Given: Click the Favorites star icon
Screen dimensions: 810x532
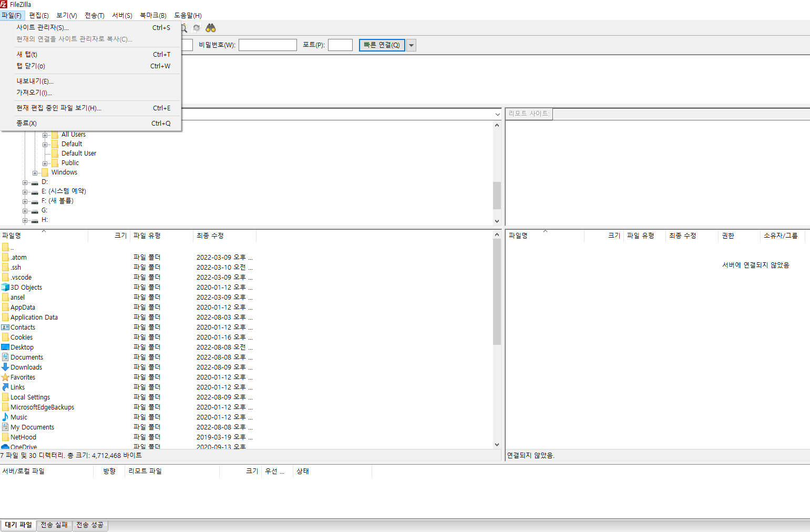Looking at the screenshot, I should click(x=5, y=377).
